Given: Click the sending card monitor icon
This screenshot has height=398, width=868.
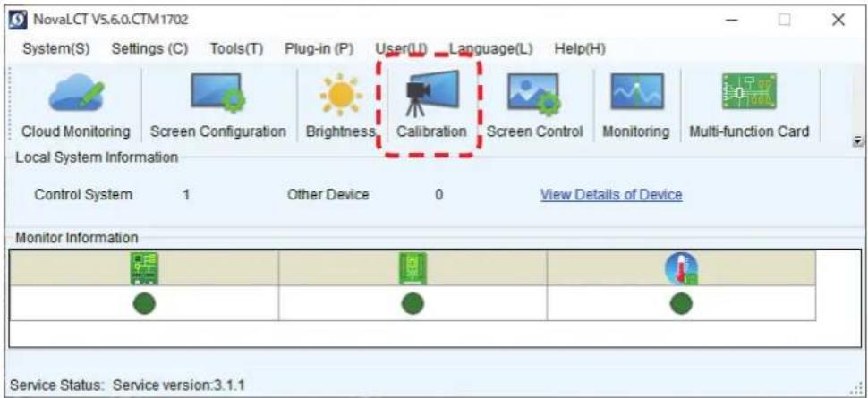Looking at the screenshot, I should (144, 268).
